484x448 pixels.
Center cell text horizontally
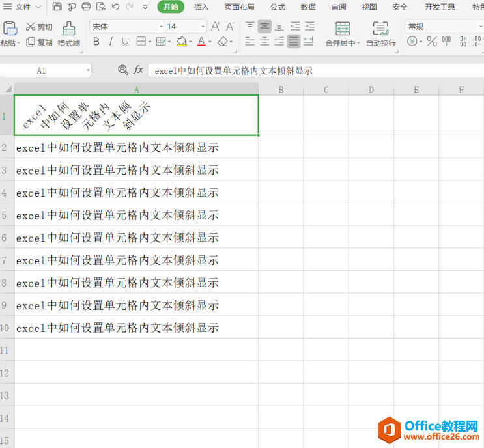point(264,41)
